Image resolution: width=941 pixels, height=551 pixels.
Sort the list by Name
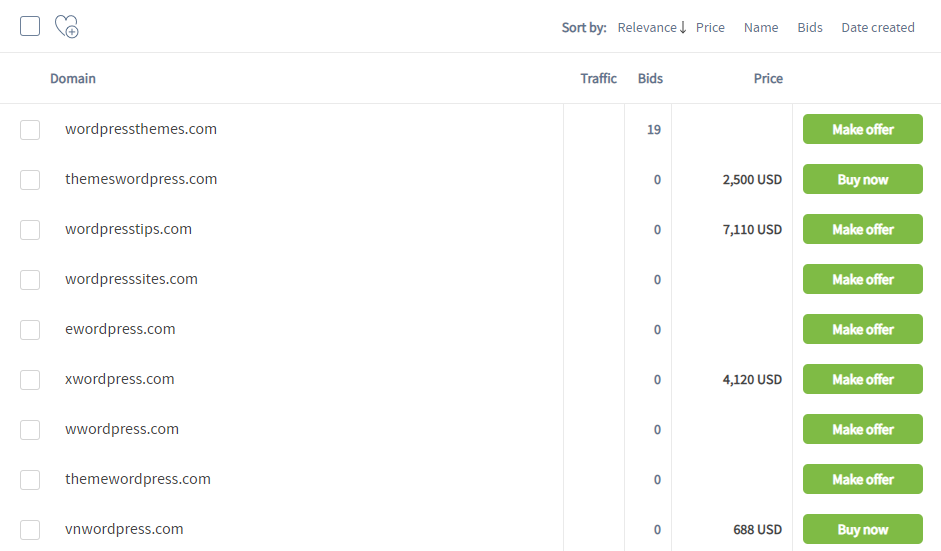[x=761, y=28]
